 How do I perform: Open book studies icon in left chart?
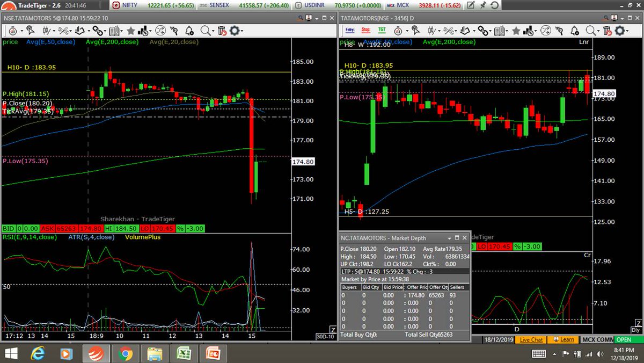click(x=114, y=30)
